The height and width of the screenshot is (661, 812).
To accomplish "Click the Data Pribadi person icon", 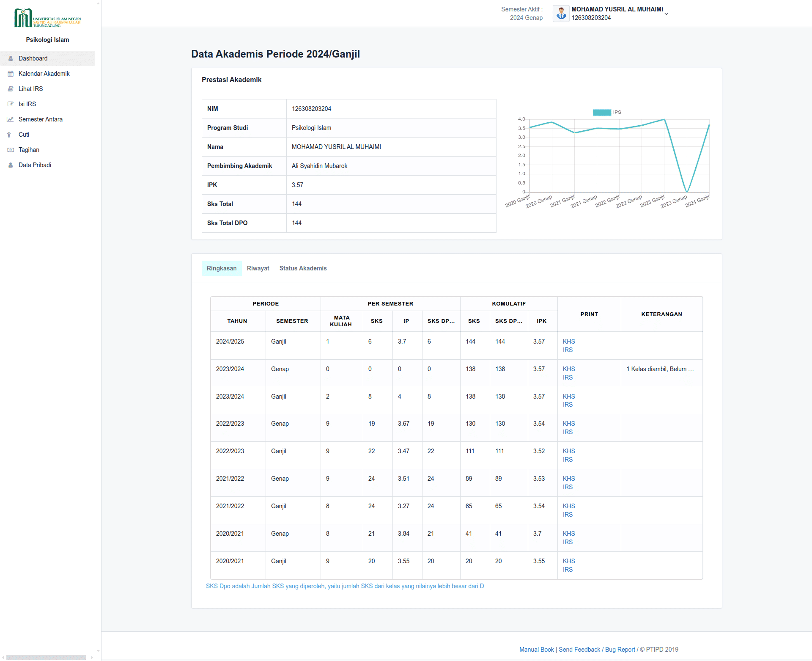I will coord(11,165).
